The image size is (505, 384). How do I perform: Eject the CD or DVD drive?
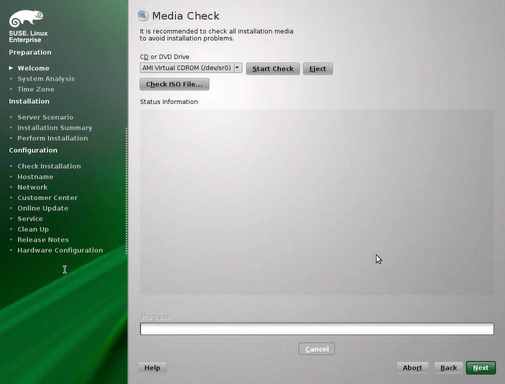click(318, 69)
